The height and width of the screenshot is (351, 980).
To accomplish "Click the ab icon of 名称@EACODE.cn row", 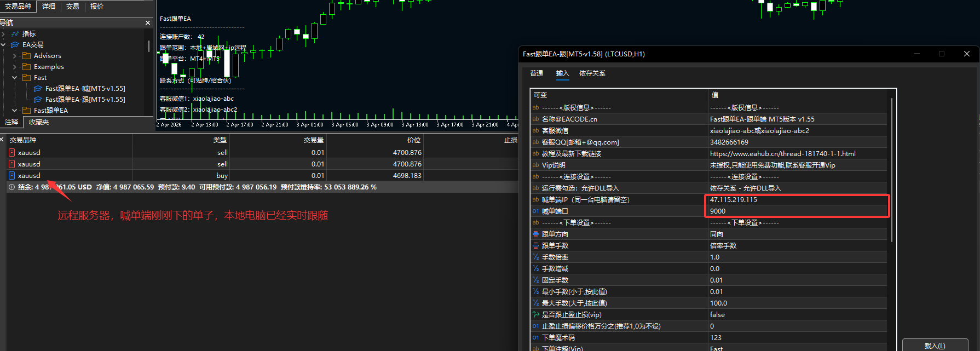I will (536, 119).
